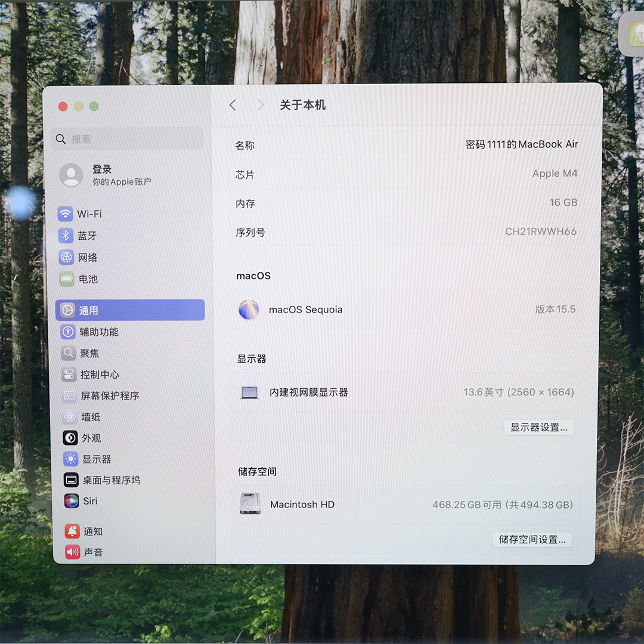
Task: Open the 蓝牙 Bluetooth settings icon
Action: (x=66, y=236)
